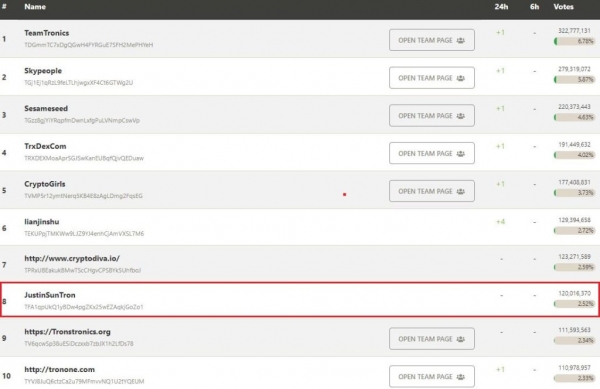Click the wallet address under http://tronone.com
This screenshot has height=389, width=600.
point(84,381)
